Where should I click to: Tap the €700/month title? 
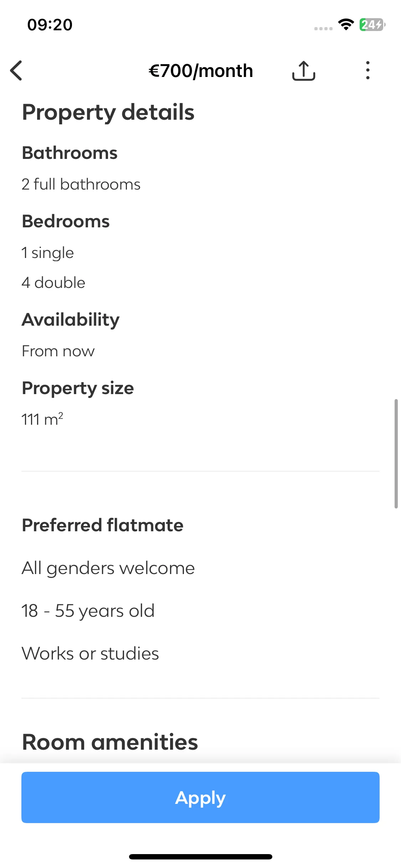click(x=201, y=71)
